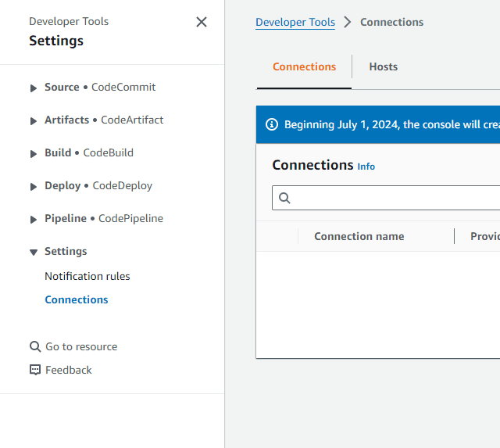Select Connections link in sidebar
Image resolution: width=500 pixels, height=448 pixels.
(x=77, y=299)
